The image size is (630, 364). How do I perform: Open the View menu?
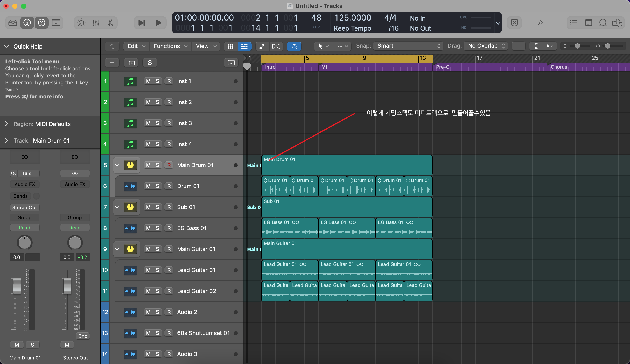tap(206, 46)
